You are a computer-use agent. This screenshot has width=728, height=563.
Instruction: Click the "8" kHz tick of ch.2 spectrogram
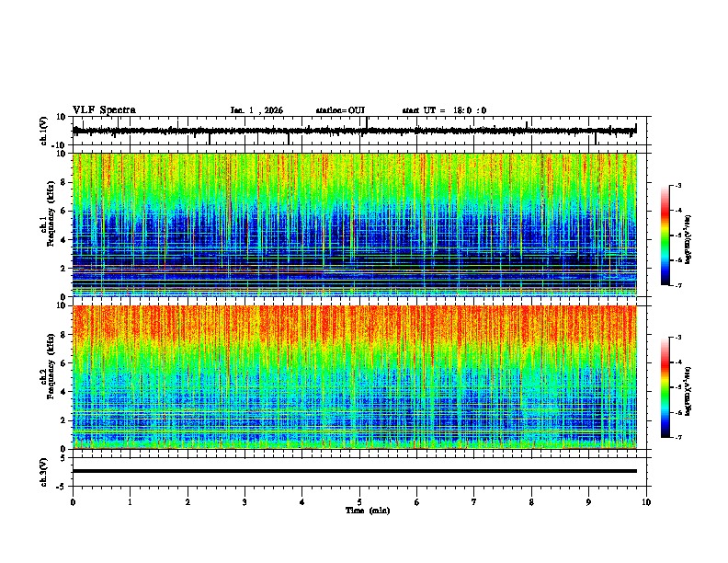point(63,335)
